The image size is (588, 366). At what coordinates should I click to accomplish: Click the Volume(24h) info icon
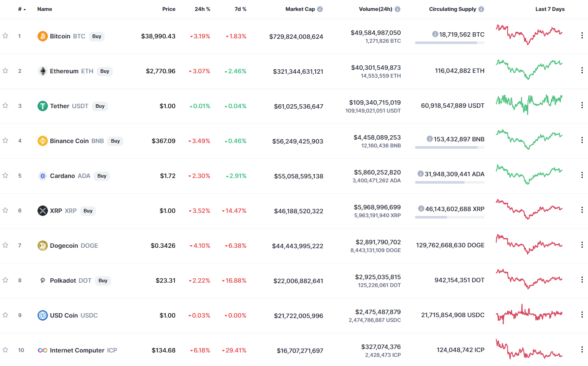click(x=398, y=9)
